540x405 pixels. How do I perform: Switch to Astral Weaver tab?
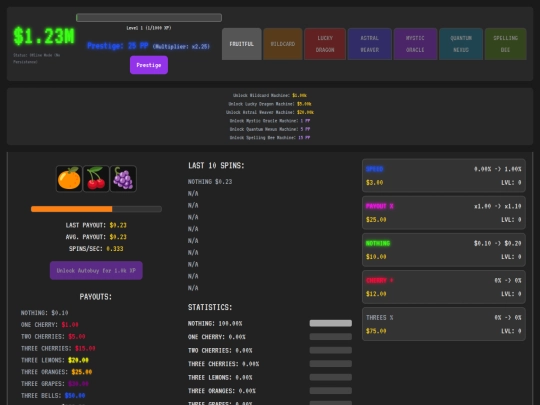370,44
